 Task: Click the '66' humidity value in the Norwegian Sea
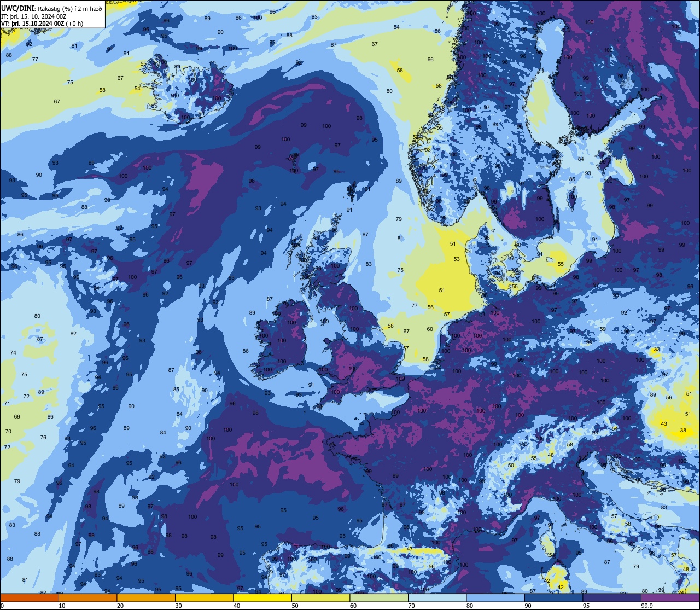click(x=430, y=60)
